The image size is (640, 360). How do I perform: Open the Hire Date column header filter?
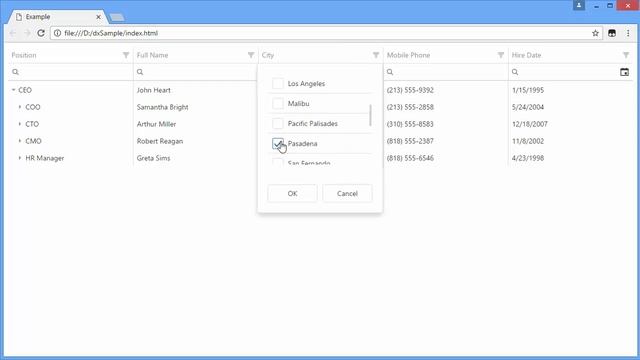(626, 55)
